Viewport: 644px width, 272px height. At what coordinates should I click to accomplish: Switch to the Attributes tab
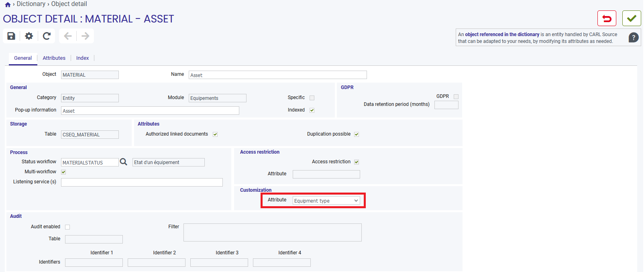[54, 58]
